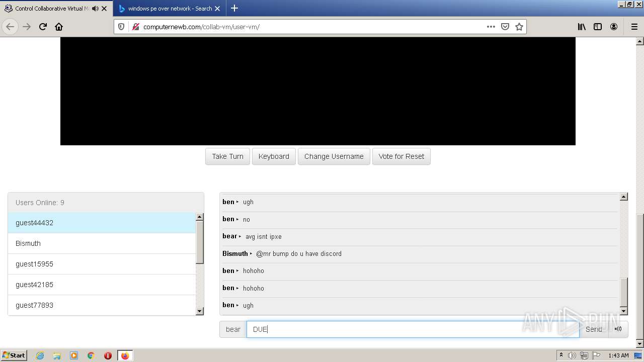Show hidden tray icons arrow
This screenshot has height=362, width=644.
point(561,355)
